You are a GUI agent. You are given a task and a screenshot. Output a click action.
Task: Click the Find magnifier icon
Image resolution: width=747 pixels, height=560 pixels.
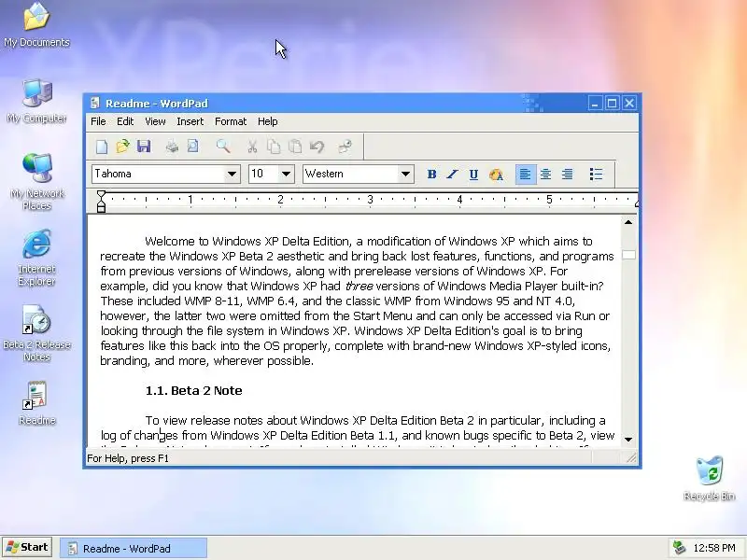pos(223,147)
